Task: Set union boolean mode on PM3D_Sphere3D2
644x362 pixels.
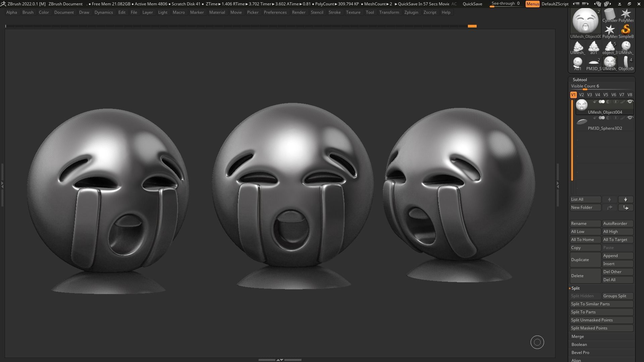Action: (602, 118)
